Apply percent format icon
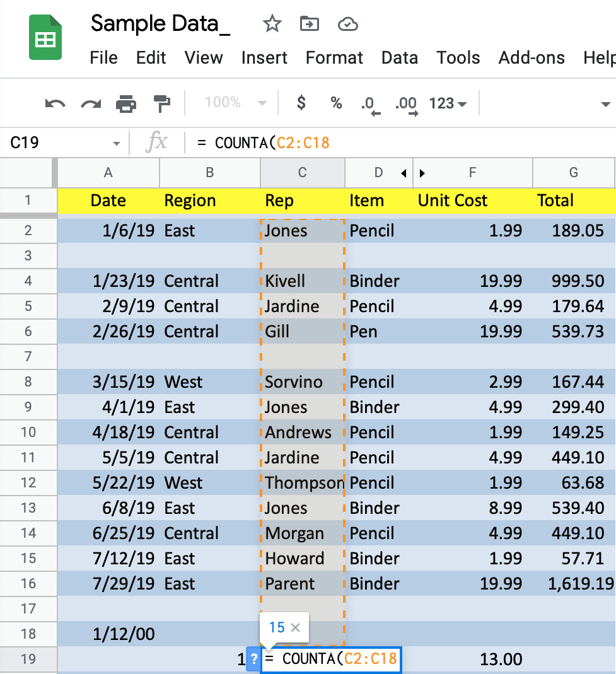The height and width of the screenshot is (674, 616). pos(336,103)
